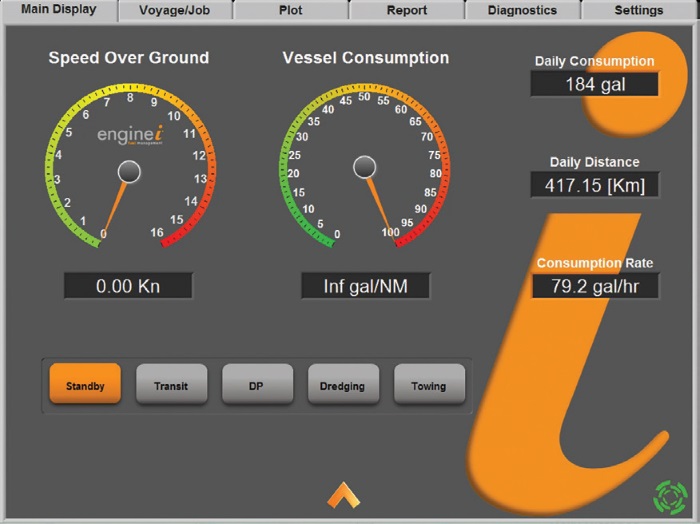Expand the orange up-chevron panel
Screen dimensions: 700x524
click(x=343, y=494)
